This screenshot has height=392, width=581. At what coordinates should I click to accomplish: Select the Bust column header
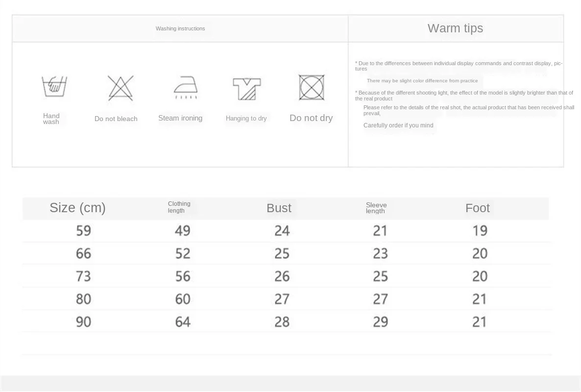coord(279,208)
